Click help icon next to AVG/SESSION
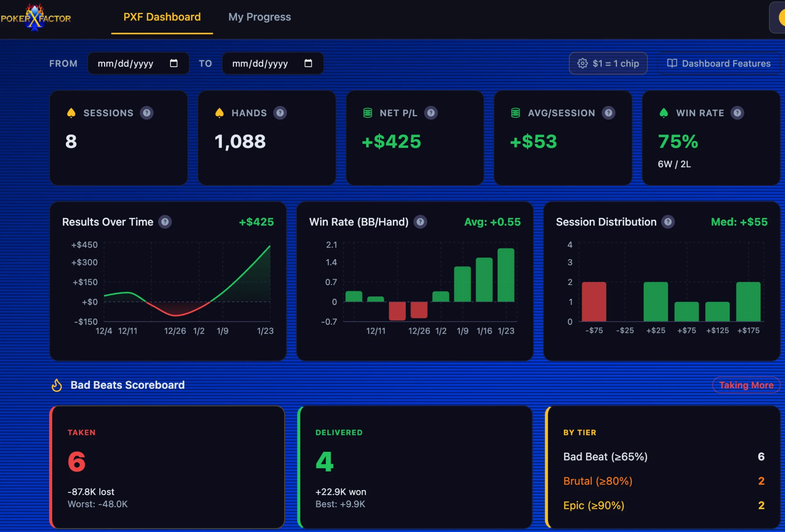Screen dimensions: 785x532 [x=608, y=113]
